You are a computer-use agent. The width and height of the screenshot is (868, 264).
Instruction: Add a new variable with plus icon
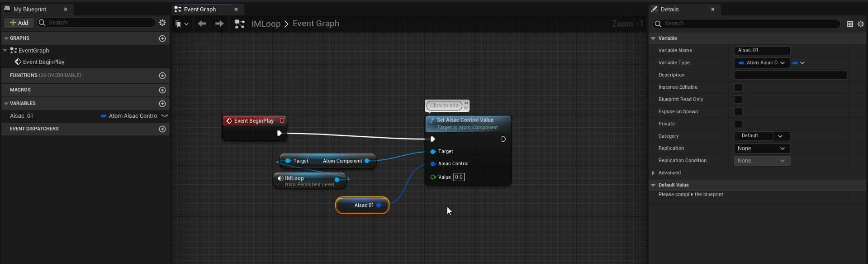(162, 104)
